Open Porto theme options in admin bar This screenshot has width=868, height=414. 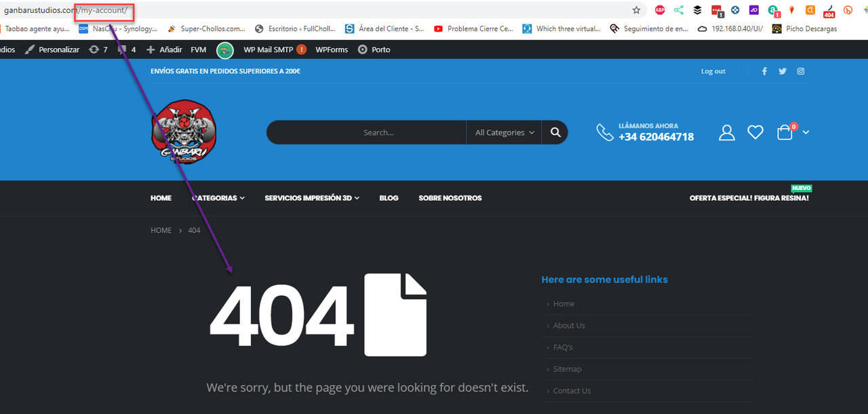pyautogui.click(x=374, y=50)
